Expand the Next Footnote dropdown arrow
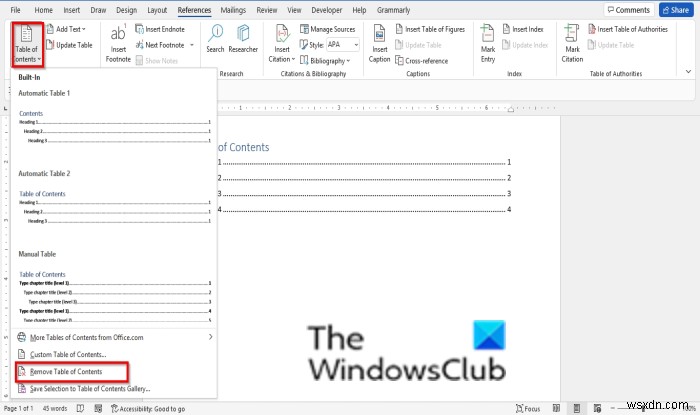This screenshot has height=415, width=700. click(192, 45)
